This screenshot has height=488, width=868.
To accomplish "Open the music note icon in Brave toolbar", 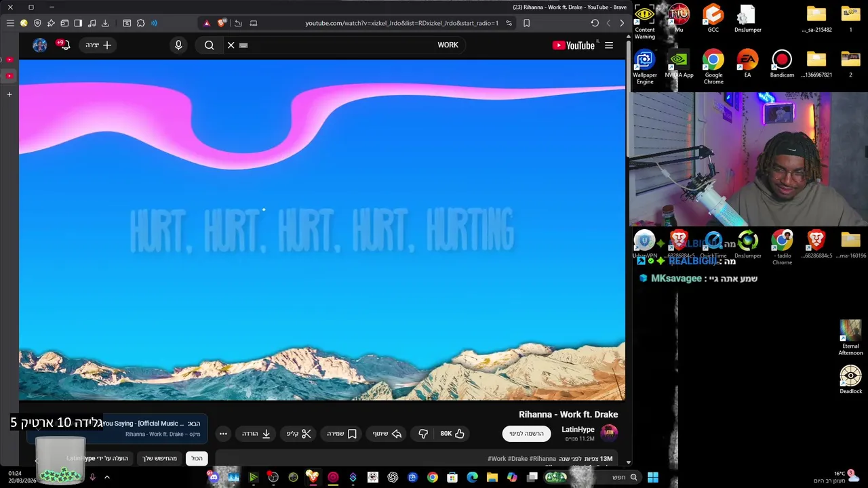I will tap(92, 23).
